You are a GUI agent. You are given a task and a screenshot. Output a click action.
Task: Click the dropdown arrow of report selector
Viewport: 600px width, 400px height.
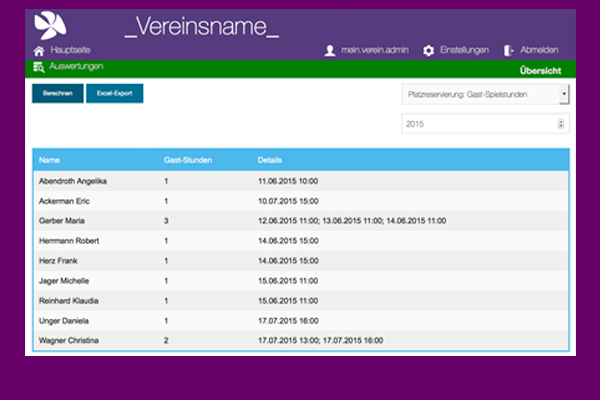coord(564,94)
